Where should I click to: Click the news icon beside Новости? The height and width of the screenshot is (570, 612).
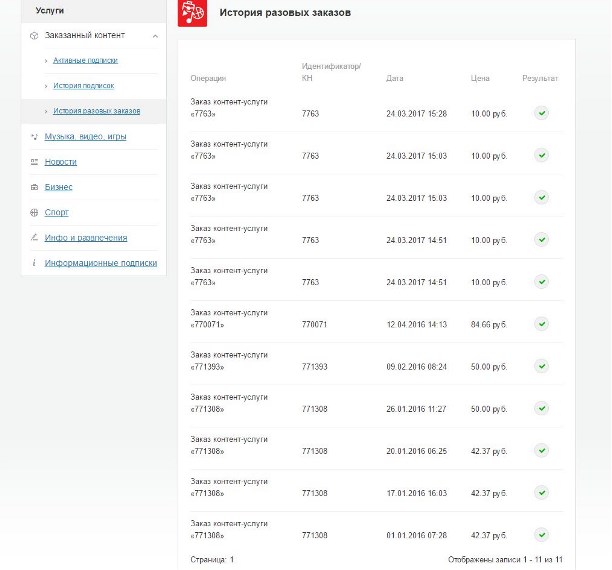point(35,162)
